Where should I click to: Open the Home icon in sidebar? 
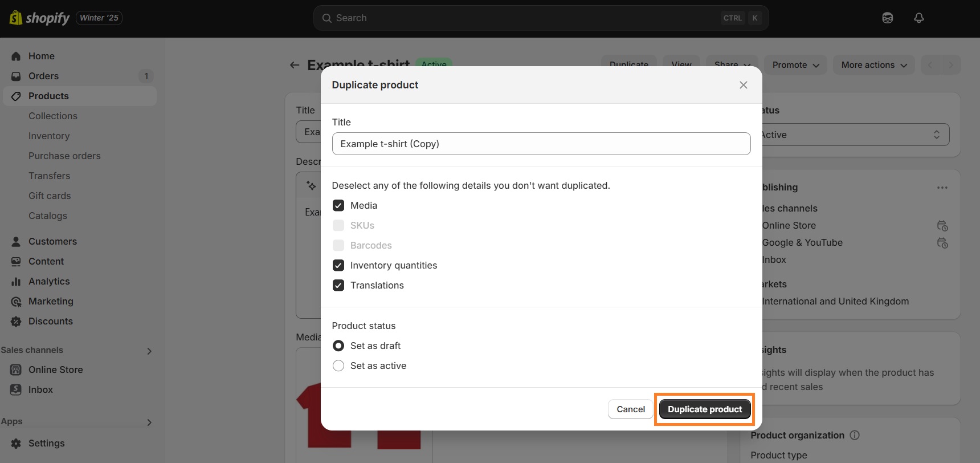(x=16, y=56)
